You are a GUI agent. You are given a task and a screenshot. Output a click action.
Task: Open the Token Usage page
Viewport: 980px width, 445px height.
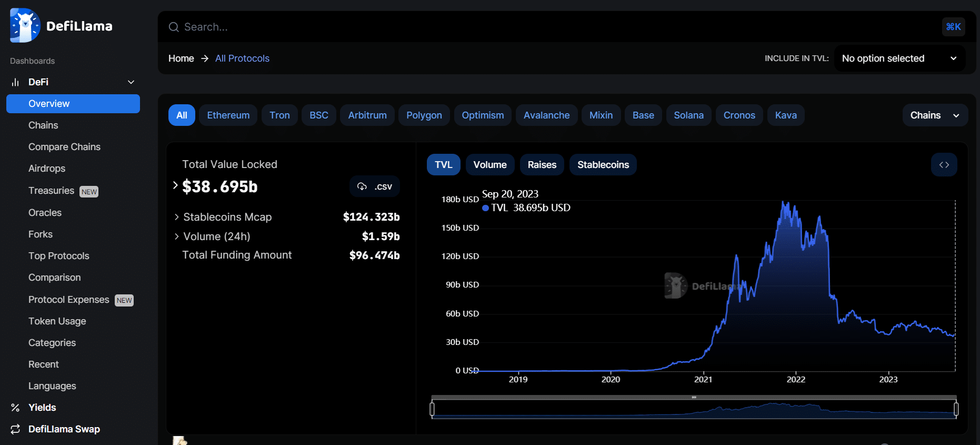coord(57,321)
